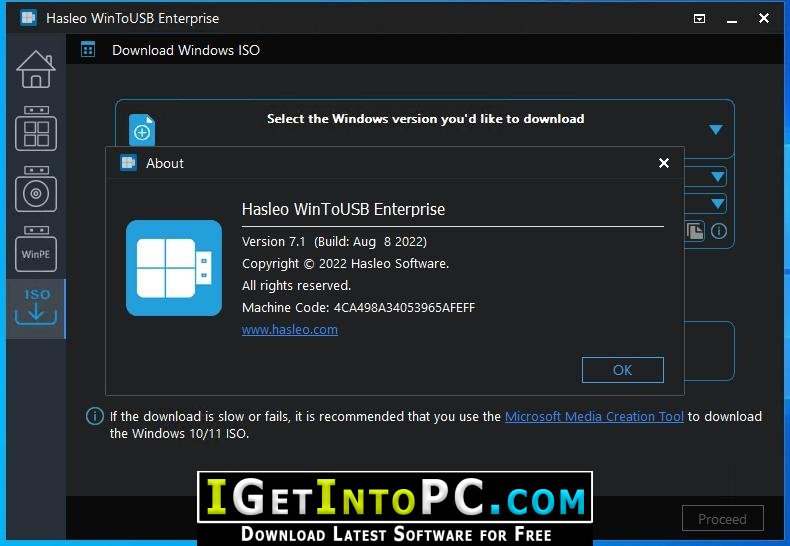Open the ISO download sidebar icon
790x546 pixels.
click(x=36, y=307)
